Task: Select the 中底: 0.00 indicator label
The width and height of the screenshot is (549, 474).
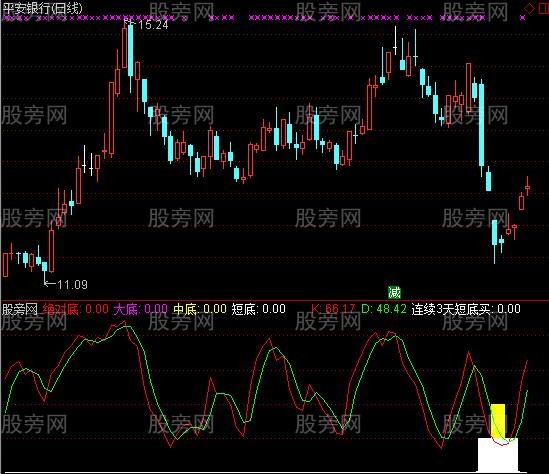Action: 200,309
